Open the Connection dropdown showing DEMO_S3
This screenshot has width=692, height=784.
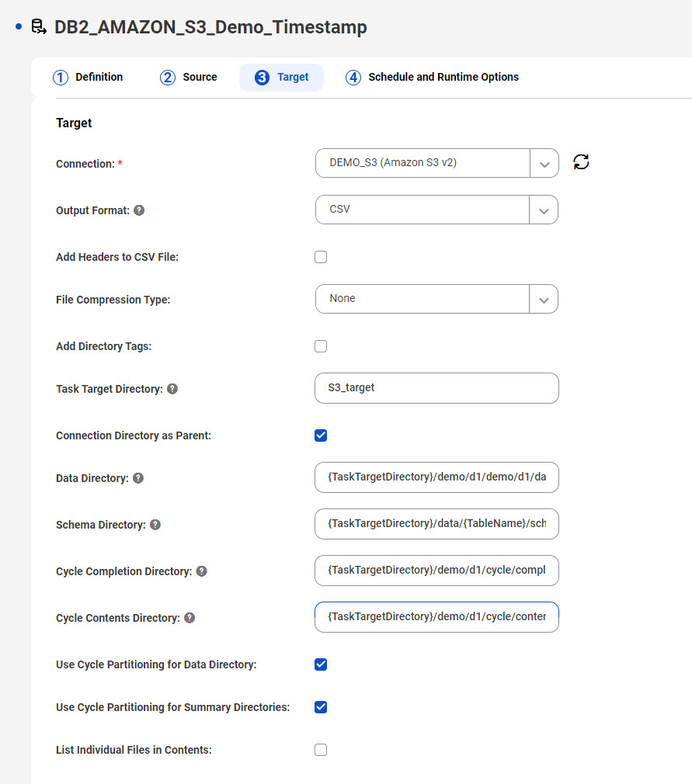coord(436,163)
